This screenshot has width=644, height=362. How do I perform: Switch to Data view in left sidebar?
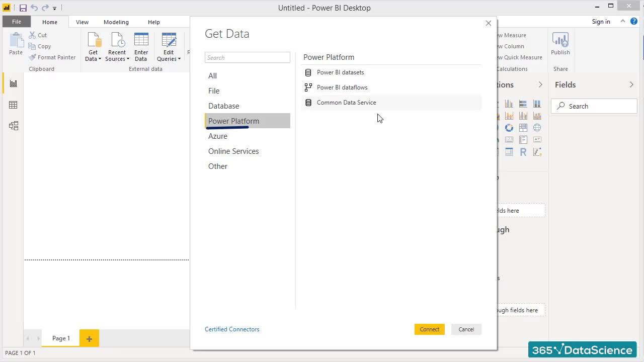(x=14, y=105)
